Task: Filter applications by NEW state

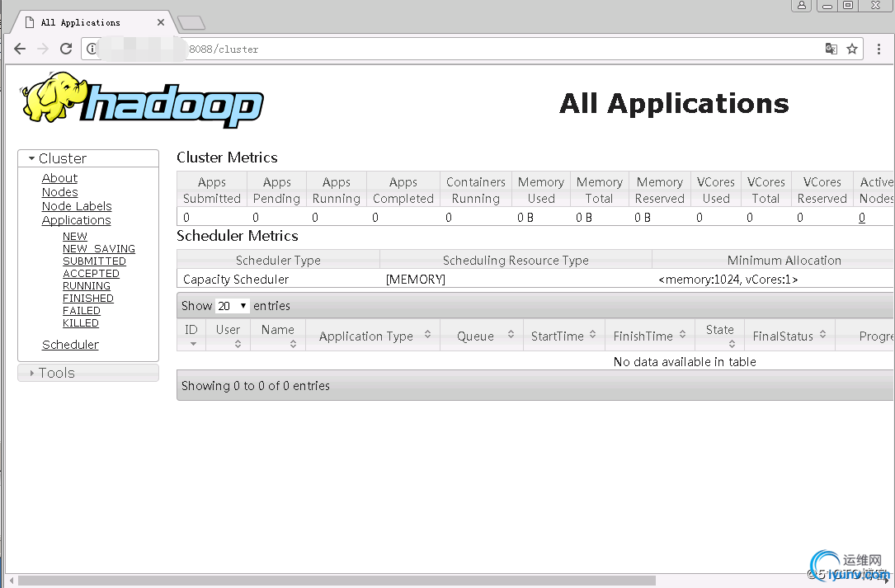Action: pos(75,237)
